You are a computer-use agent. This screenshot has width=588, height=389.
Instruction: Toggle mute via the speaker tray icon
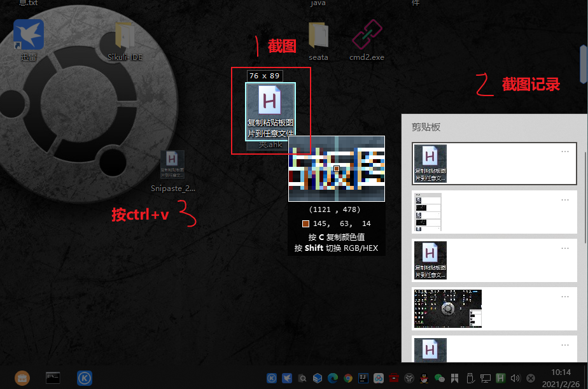pos(515,378)
